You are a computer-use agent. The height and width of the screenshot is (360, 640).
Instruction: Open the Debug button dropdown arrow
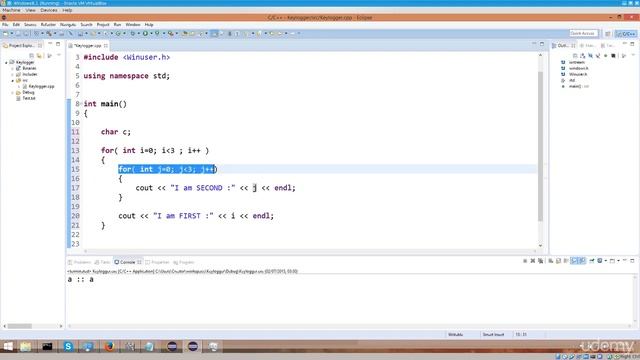pos(138,33)
